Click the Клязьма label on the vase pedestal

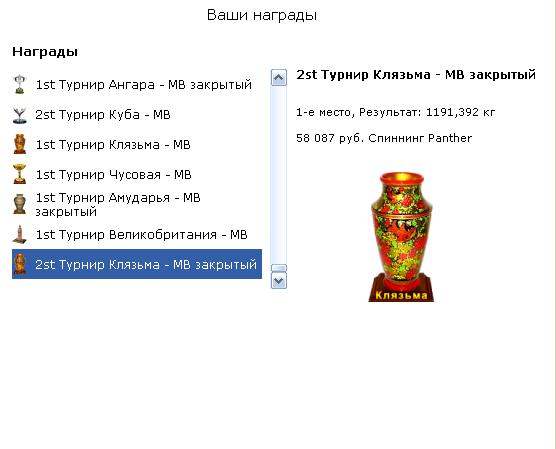401,295
